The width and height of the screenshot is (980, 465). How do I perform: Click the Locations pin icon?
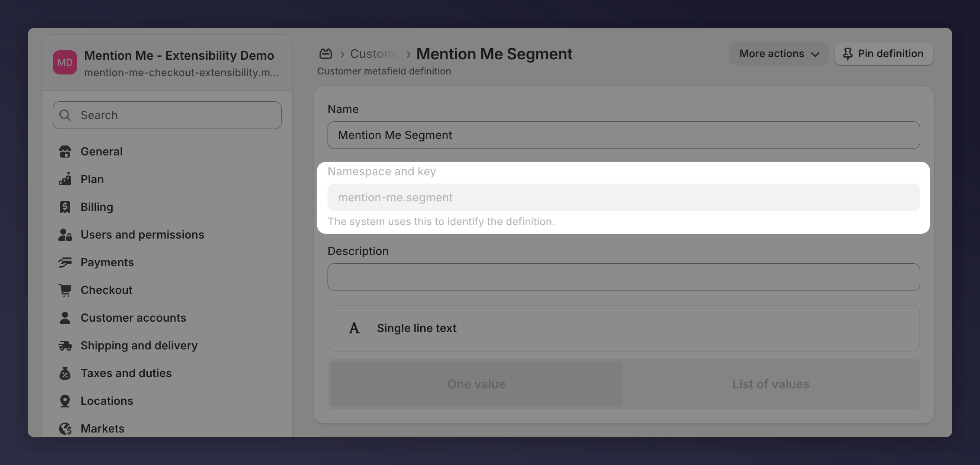click(x=65, y=401)
